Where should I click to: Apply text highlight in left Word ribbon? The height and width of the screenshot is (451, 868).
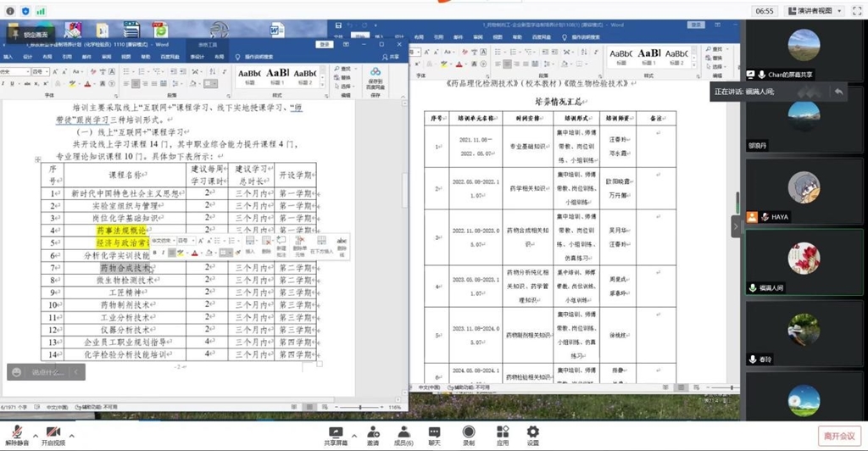[x=73, y=84]
